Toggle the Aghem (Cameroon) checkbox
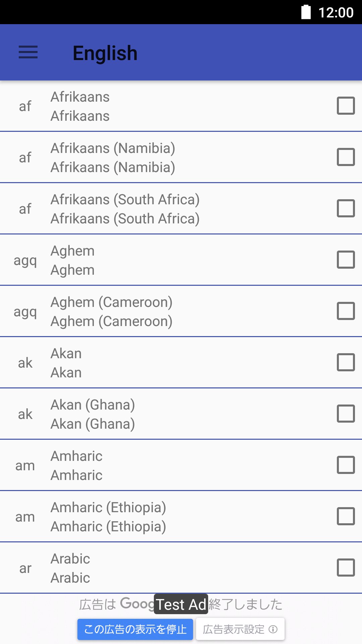Image resolution: width=362 pixels, height=644 pixels. click(346, 311)
